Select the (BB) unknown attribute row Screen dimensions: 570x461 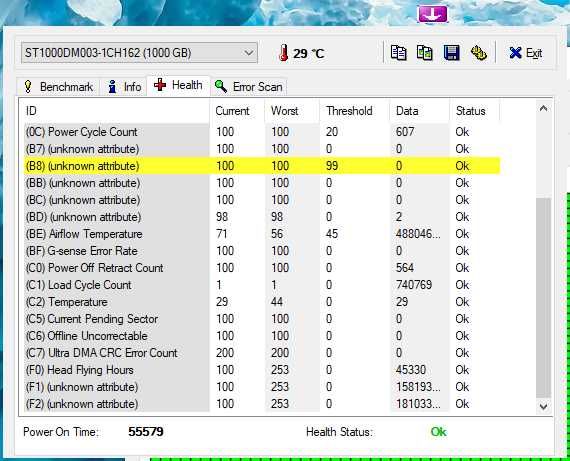262,183
